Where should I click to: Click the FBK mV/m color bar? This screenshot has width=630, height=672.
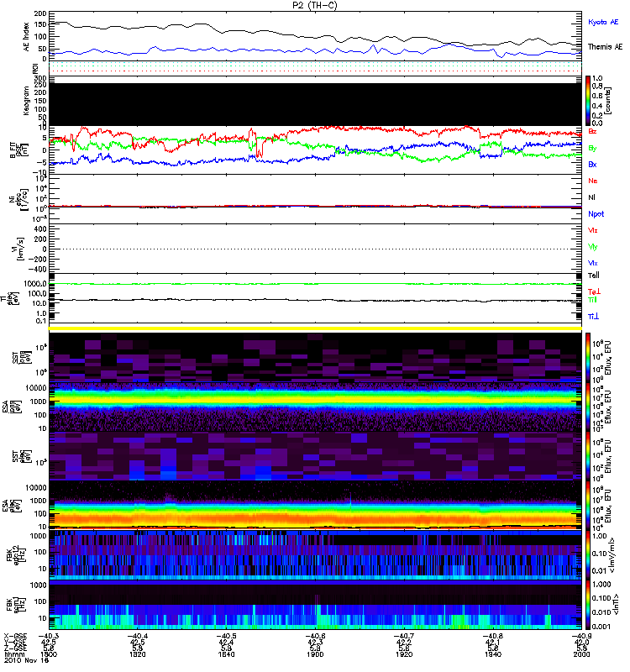click(588, 555)
